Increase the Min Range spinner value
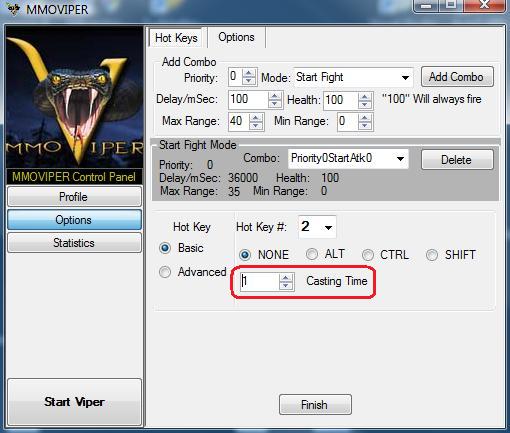 click(365, 117)
